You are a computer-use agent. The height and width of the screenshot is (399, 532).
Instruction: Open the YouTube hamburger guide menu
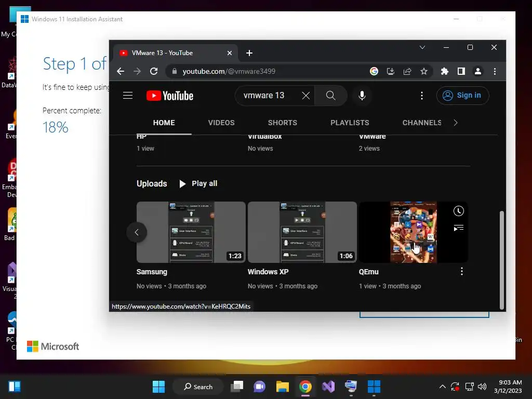(x=128, y=96)
